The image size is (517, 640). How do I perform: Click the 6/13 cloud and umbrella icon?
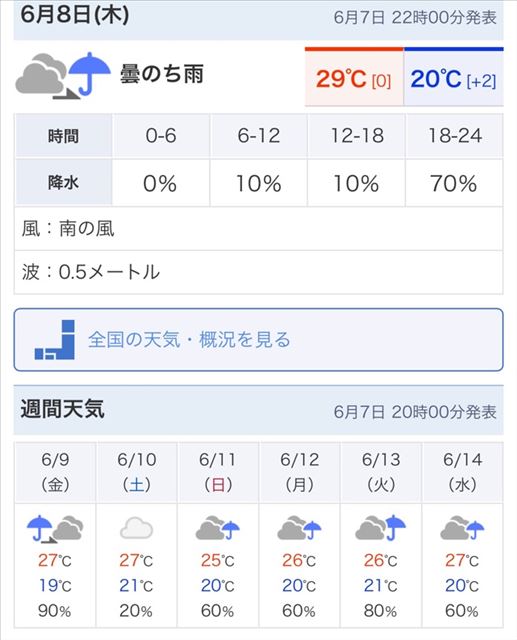(x=380, y=528)
